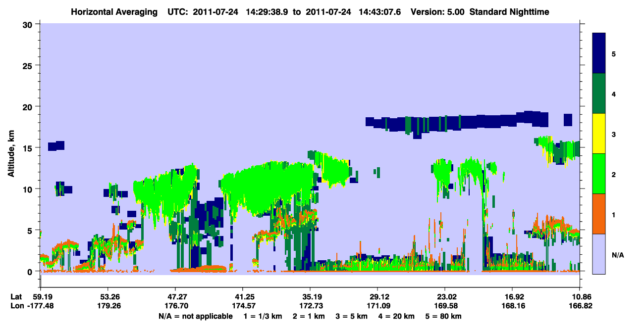Screen dimensions: 644x330
Task: Click the y-axis tick label 15
Action: point(29,148)
